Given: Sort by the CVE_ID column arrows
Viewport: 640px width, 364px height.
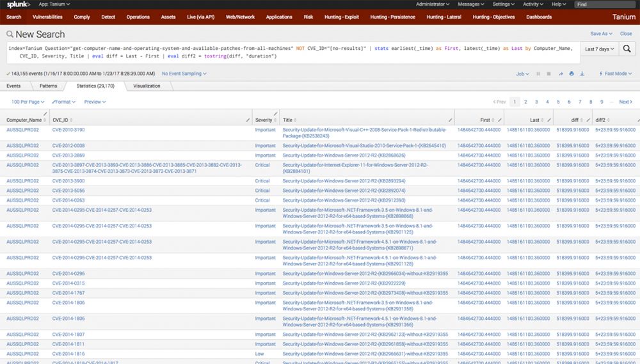Looking at the screenshot, I should 71,120.
